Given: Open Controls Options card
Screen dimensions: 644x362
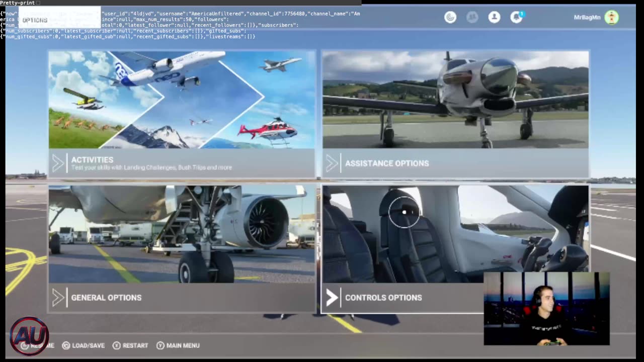Looking at the screenshot, I should coord(455,249).
